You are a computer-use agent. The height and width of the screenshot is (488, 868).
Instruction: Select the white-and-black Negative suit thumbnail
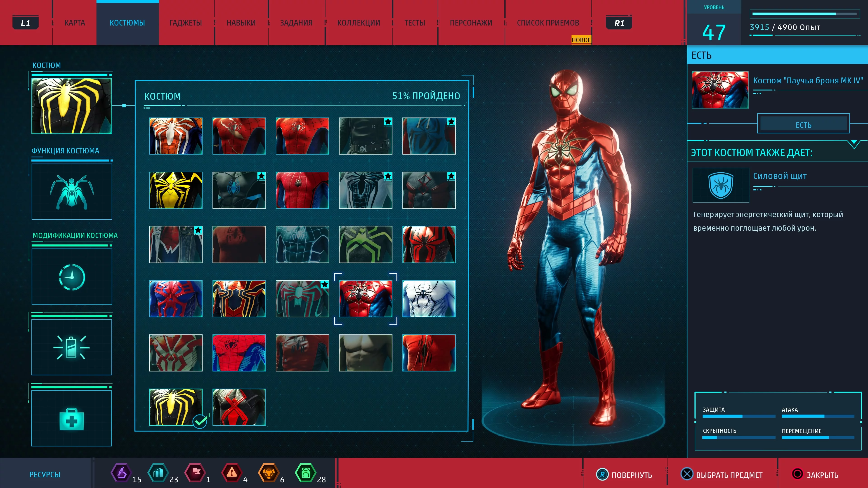[x=366, y=190]
